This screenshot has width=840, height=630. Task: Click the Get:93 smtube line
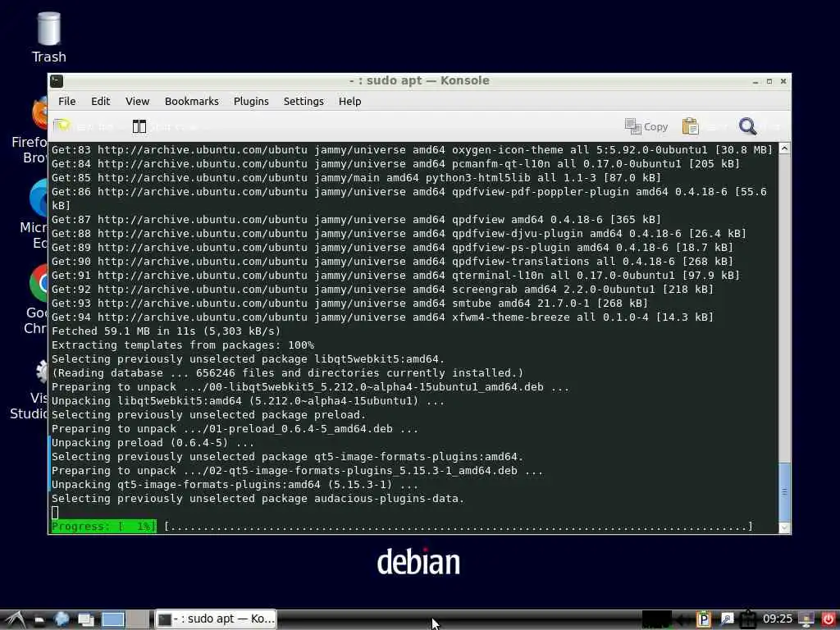tap(349, 304)
